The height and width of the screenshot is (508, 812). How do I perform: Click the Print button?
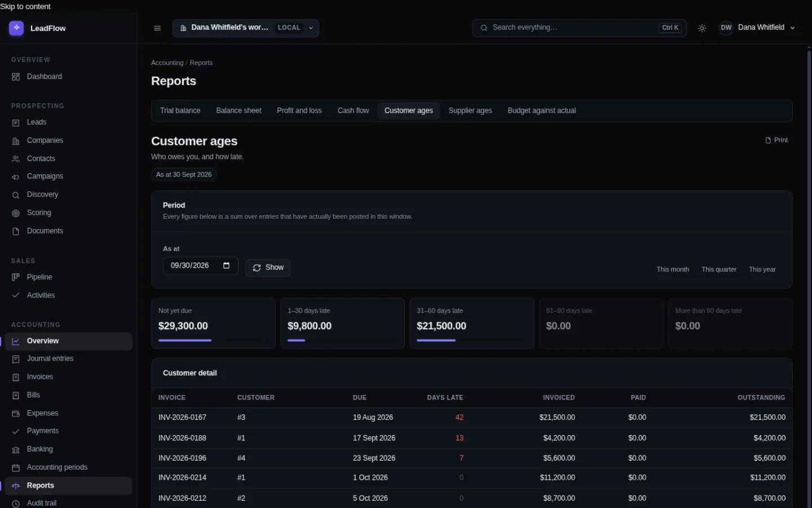pyautogui.click(x=776, y=140)
